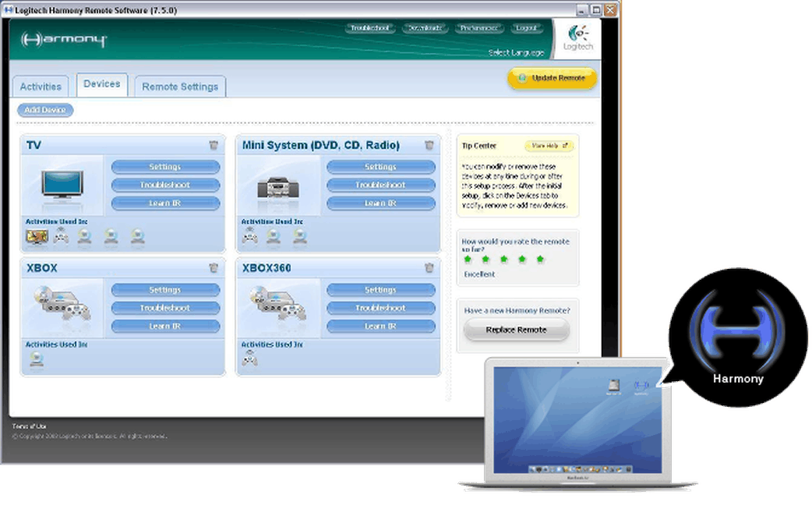The width and height of the screenshot is (812, 523).
Task: Click the XBOX360 console thumbnail image
Action: click(278, 303)
